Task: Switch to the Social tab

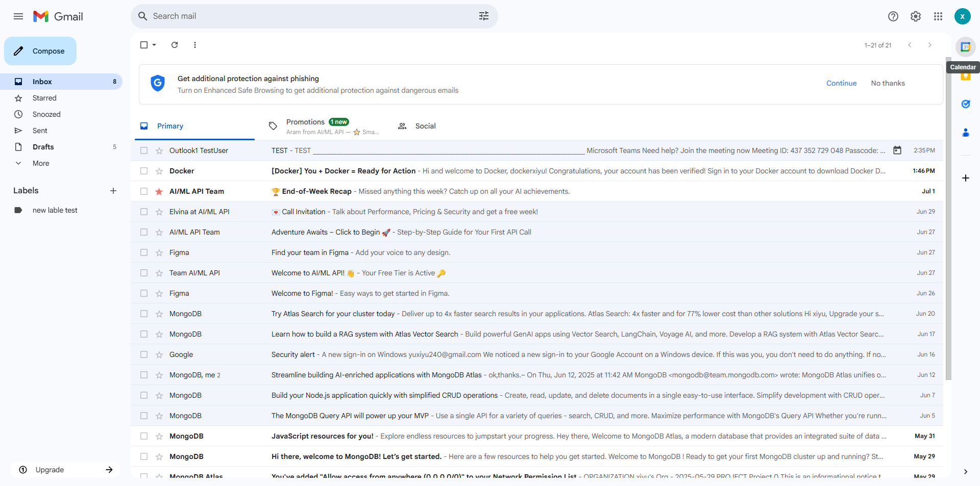Action: [x=452, y=126]
